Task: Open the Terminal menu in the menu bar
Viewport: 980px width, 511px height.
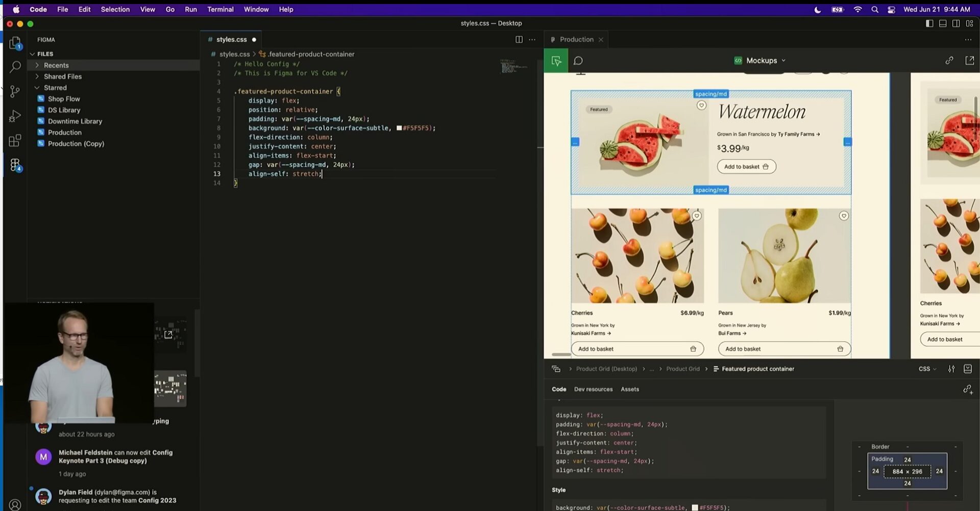Action: tap(220, 9)
